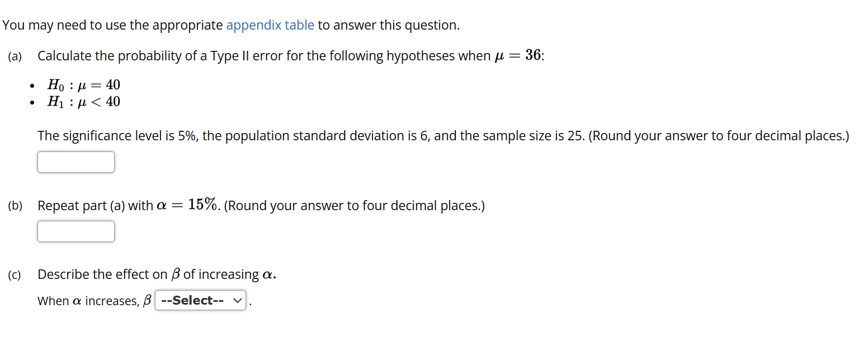Click the part (c) question label
The height and width of the screenshot is (346, 868).
point(15,274)
